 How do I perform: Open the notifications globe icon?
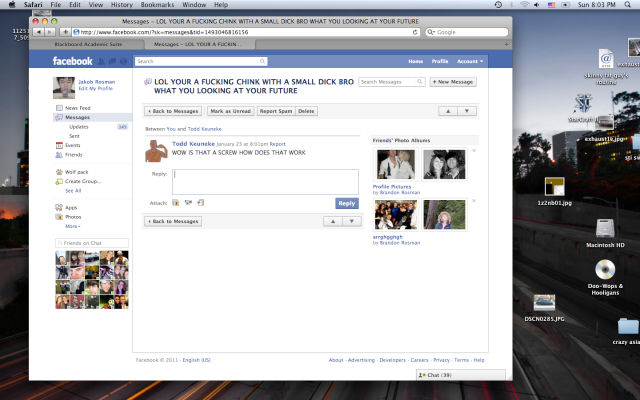point(123,61)
